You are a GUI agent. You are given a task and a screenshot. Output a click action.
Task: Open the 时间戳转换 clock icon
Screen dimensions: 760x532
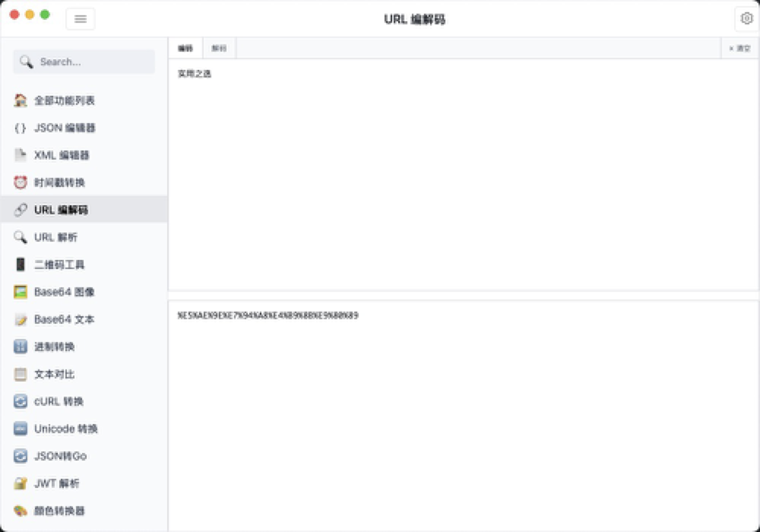coord(21,182)
